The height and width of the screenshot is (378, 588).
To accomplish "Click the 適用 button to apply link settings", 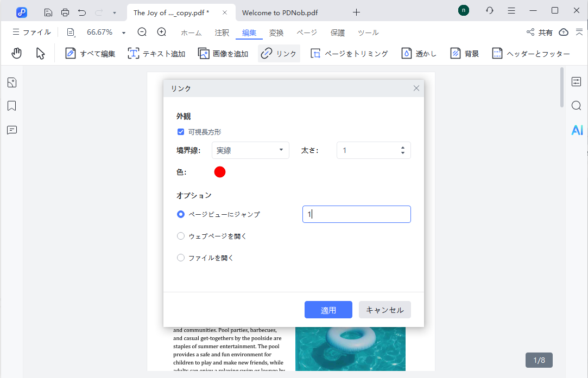I will tap(328, 310).
